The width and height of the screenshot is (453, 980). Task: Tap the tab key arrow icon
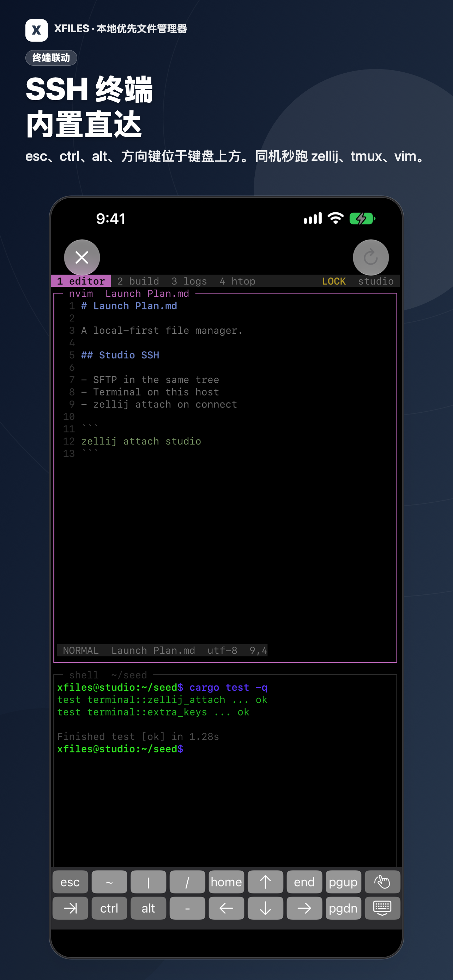pyautogui.click(x=70, y=908)
